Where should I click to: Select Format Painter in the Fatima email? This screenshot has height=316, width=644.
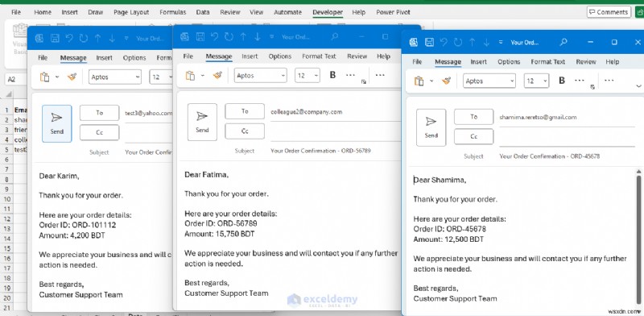point(217,75)
